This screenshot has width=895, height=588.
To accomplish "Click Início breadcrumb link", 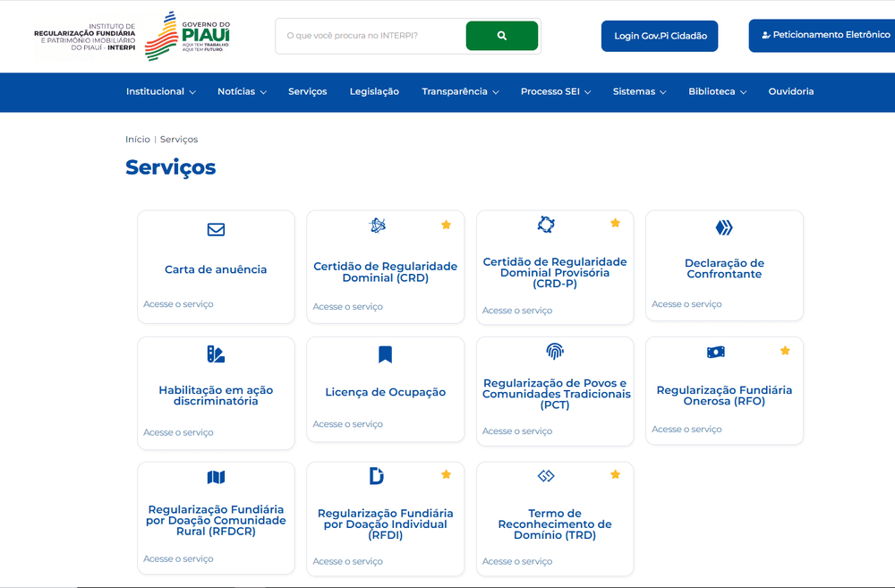I will (138, 140).
